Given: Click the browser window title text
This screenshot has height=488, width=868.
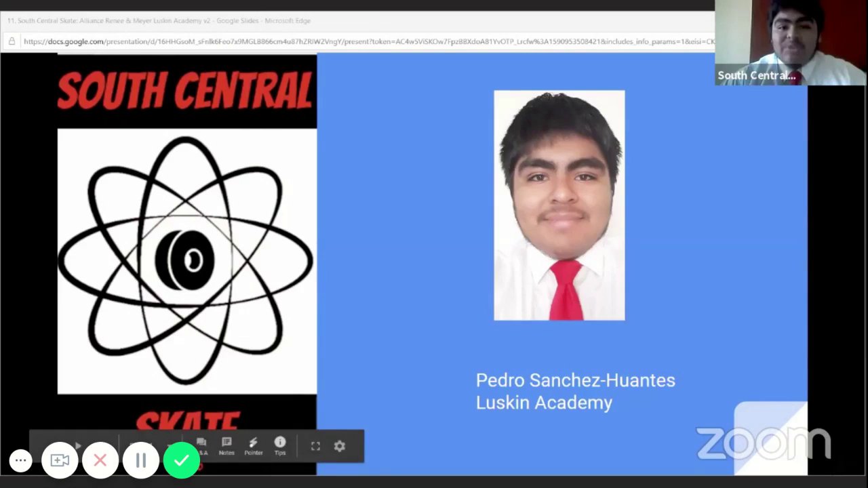Looking at the screenshot, I should tap(159, 20).
